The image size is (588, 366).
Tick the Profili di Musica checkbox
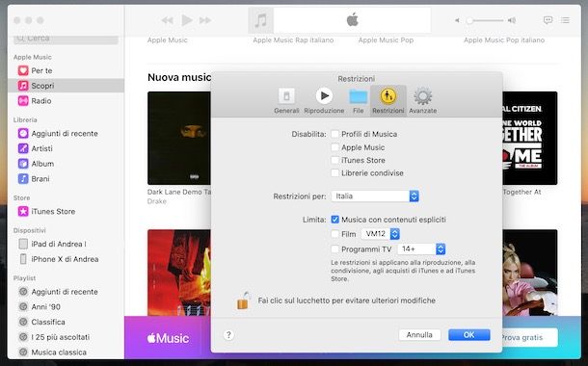click(334, 134)
